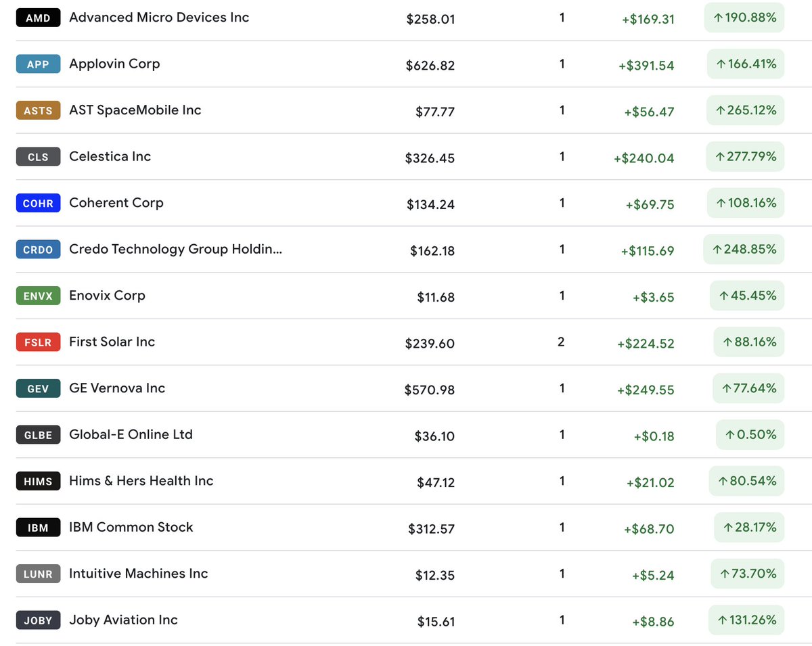Click GE Vernova gain +$249.55
The width and height of the screenshot is (812, 646).
tap(646, 390)
